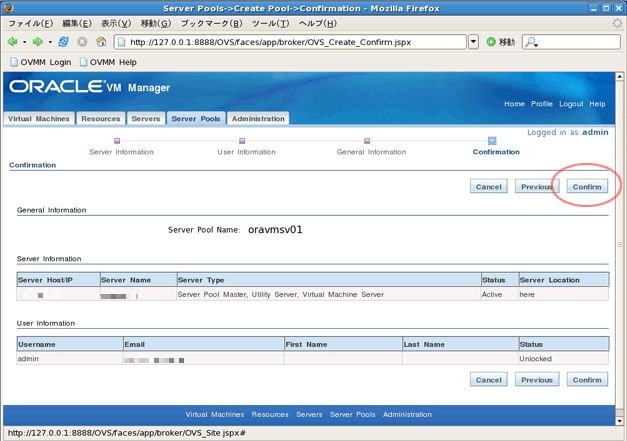
Task: Click the Oracle VM Manager logo
Action: pyautogui.click(x=90, y=87)
